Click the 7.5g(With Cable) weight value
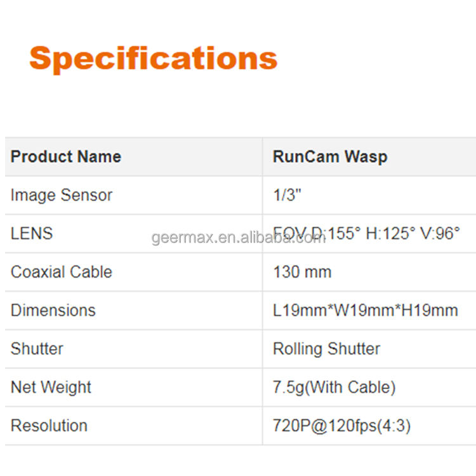 [x=334, y=387]
